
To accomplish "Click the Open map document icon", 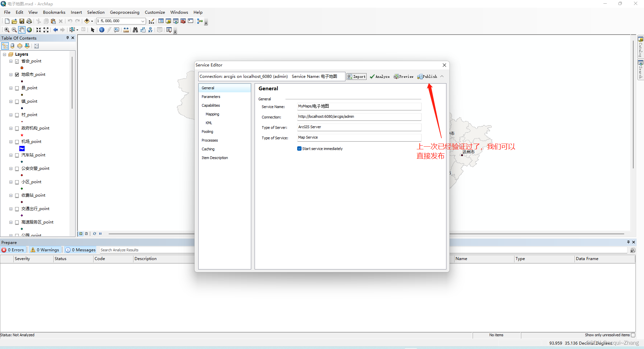I will 14,21.
